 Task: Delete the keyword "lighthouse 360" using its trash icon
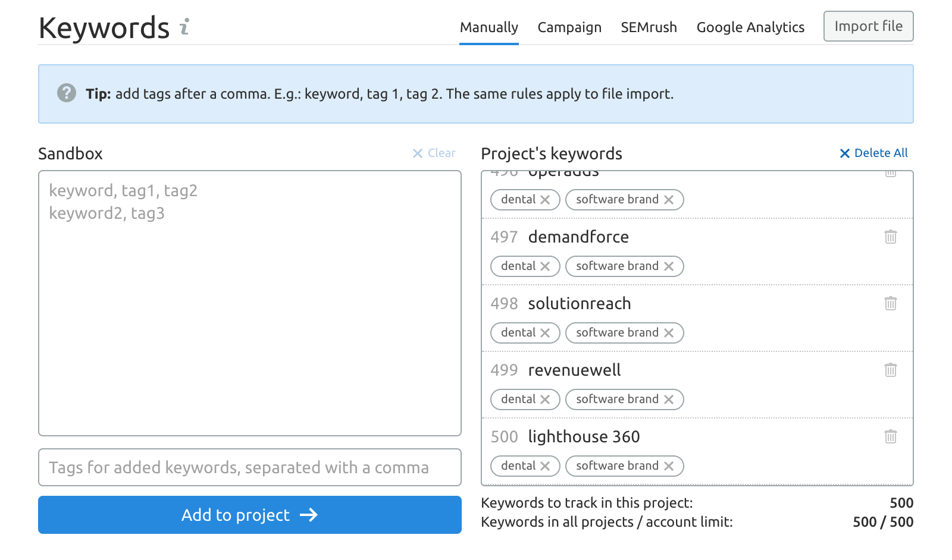[x=891, y=436]
